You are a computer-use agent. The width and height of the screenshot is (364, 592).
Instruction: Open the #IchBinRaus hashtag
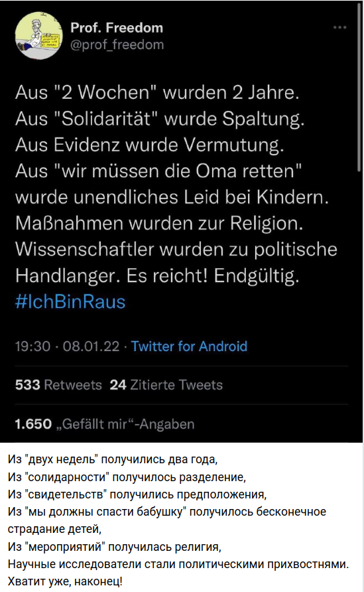[x=70, y=302]
